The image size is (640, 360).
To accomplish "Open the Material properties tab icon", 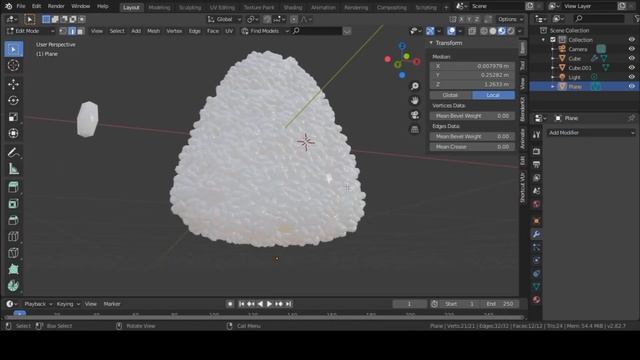I will 536,300.
